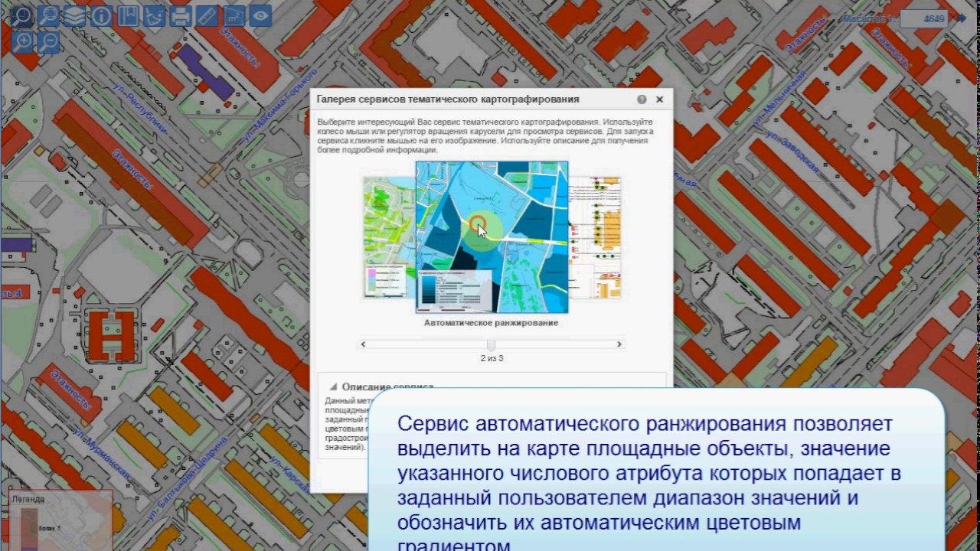Select the area measurement tool
This screenshot has height=551, width=980.
tap(234, 15)
